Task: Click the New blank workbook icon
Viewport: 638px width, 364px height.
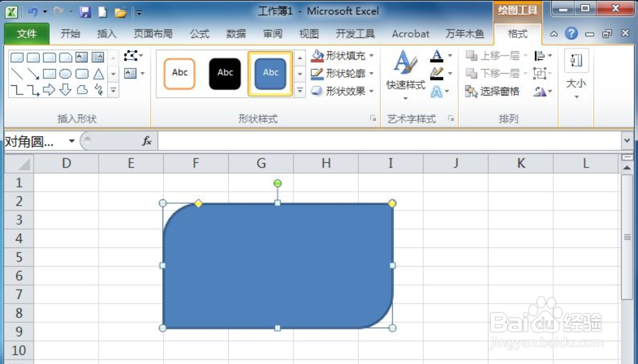Action: (102, 12)
